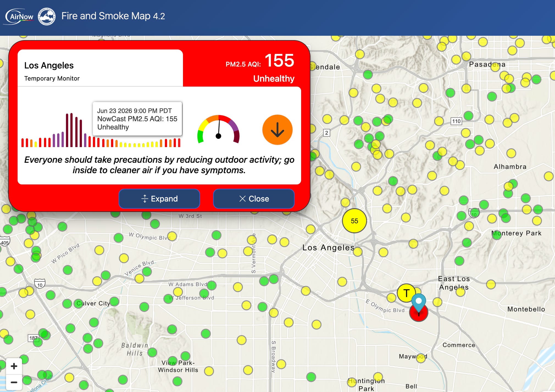Click the Bell map label
Screen dimensions: 555x392
[x=411, y=386]
